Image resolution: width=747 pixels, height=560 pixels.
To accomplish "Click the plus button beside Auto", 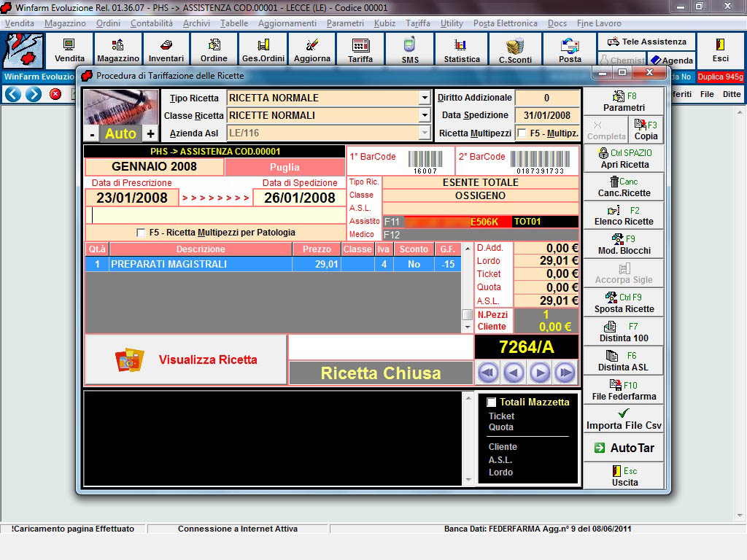I will pyautogui.click(x=150, y=134).
